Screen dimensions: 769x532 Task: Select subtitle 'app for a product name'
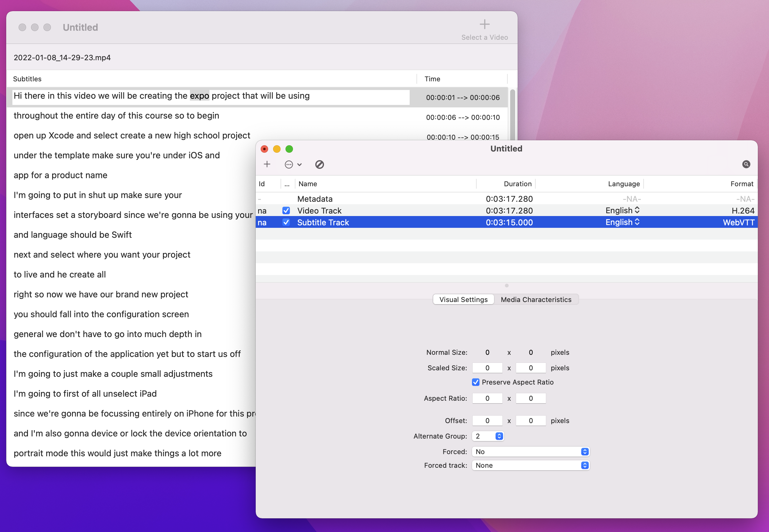(60, 175)
